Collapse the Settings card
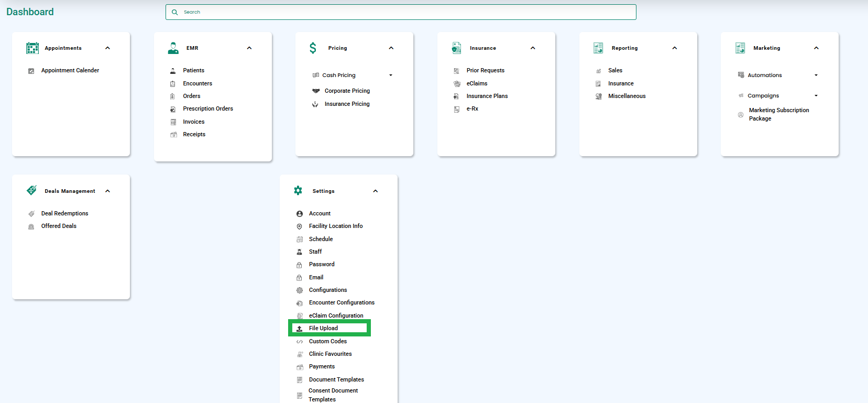 click(376, 191)
